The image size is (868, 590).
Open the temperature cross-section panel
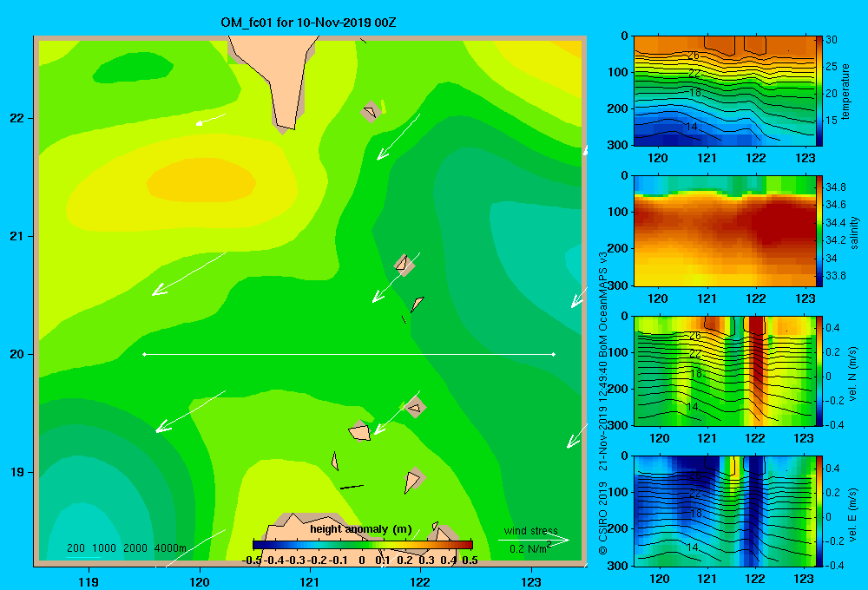724,91
